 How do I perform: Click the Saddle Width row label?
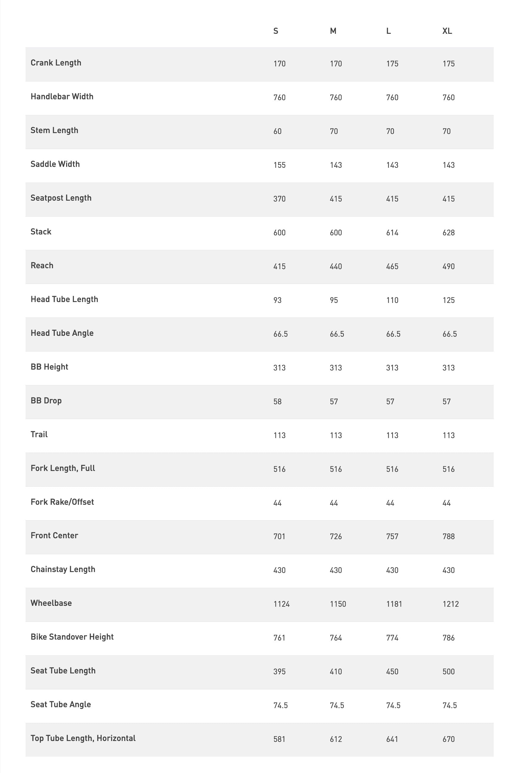(55, 164)
